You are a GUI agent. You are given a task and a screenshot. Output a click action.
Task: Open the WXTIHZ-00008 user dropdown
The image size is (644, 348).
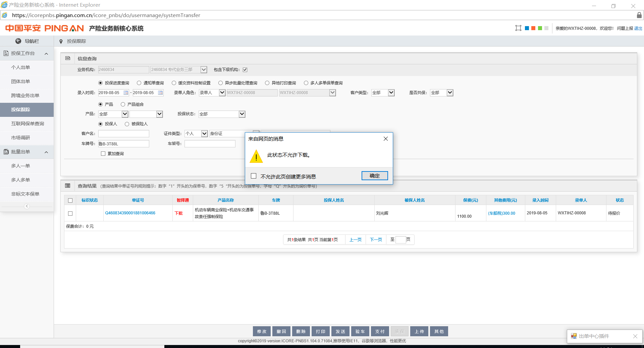point(332,93)
